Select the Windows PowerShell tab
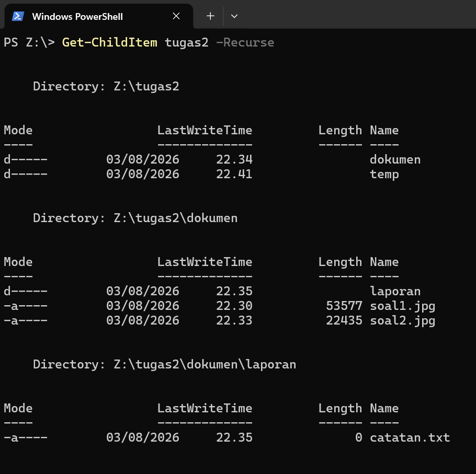 point(99,16)
